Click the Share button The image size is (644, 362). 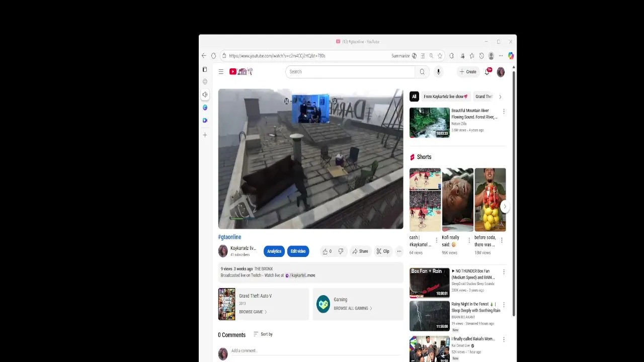pyautogui.click(x=360, y=251)
